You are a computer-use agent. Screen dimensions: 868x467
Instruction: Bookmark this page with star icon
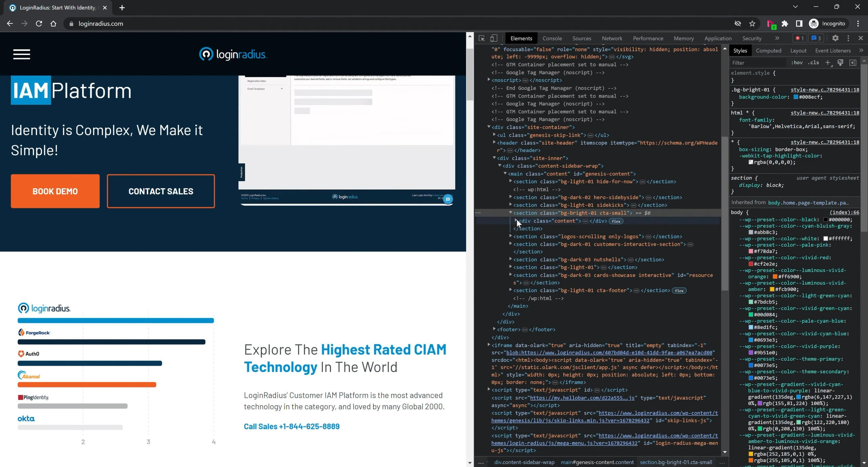click(x=752, y=23)
